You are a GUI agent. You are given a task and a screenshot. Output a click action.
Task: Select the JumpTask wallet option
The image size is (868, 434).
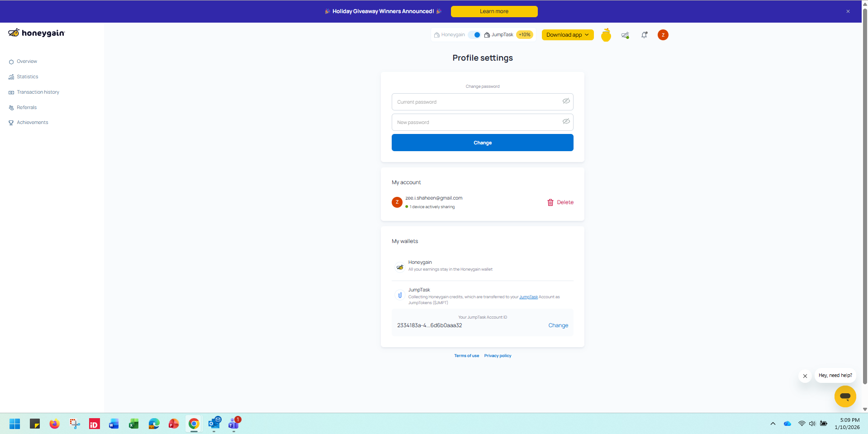(x=483, y=296)
